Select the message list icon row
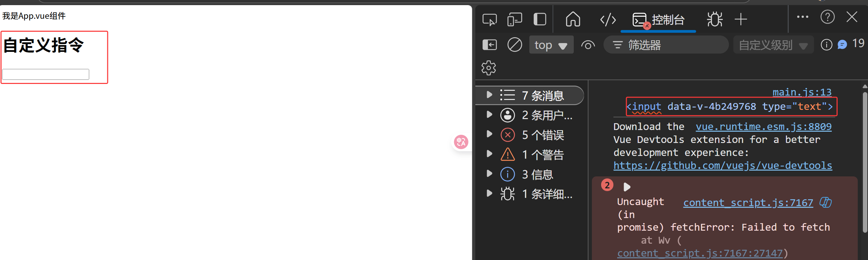 [x=507, y=95]
